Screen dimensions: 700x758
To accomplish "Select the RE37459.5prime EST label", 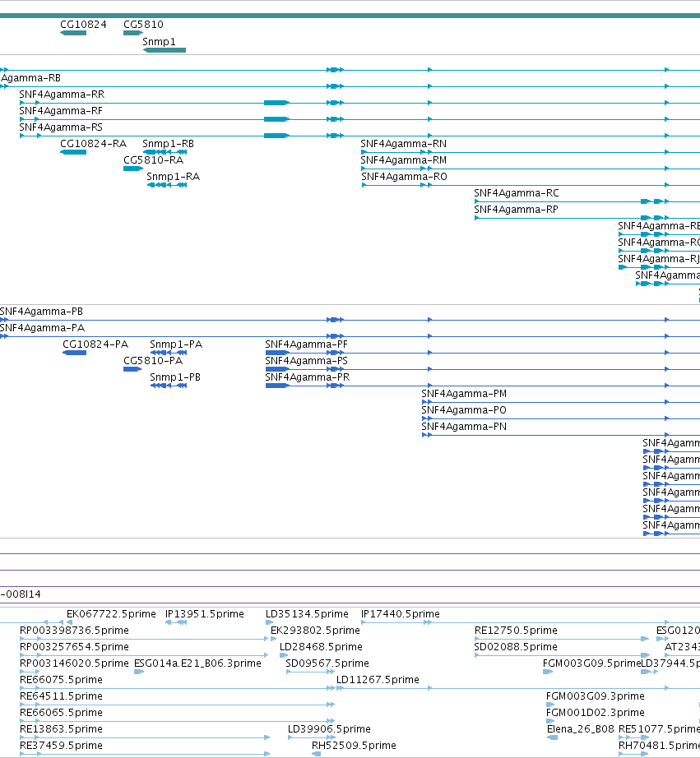I will (x=61, y=746).
